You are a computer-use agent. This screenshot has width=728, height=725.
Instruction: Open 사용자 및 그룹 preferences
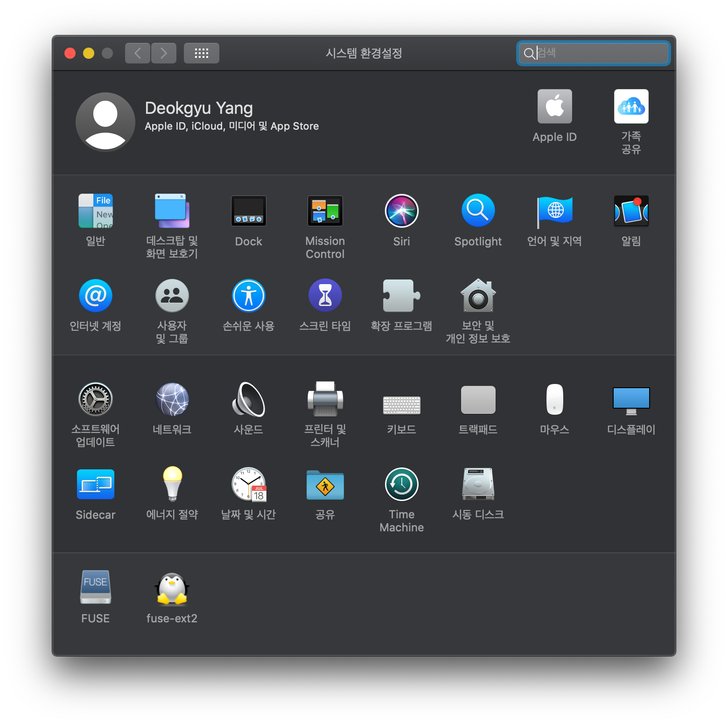click(x=172, y=296)
